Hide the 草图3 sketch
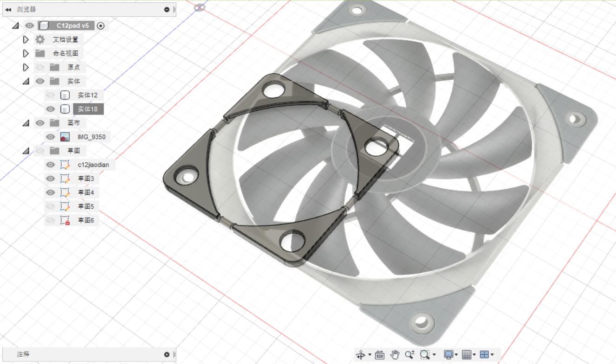The image size is (616, 364). tap(51, 179)
